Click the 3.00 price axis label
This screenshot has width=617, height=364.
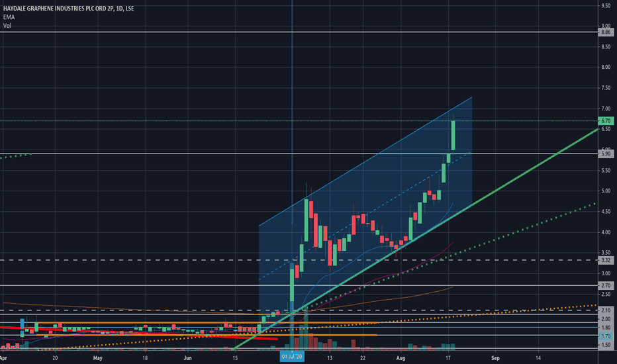606,273
